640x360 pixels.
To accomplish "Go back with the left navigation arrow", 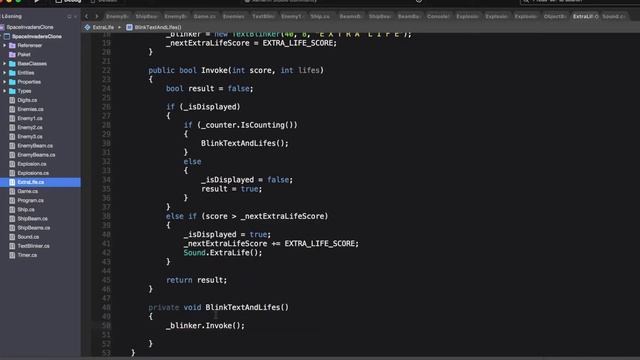I will coord(86,16).
